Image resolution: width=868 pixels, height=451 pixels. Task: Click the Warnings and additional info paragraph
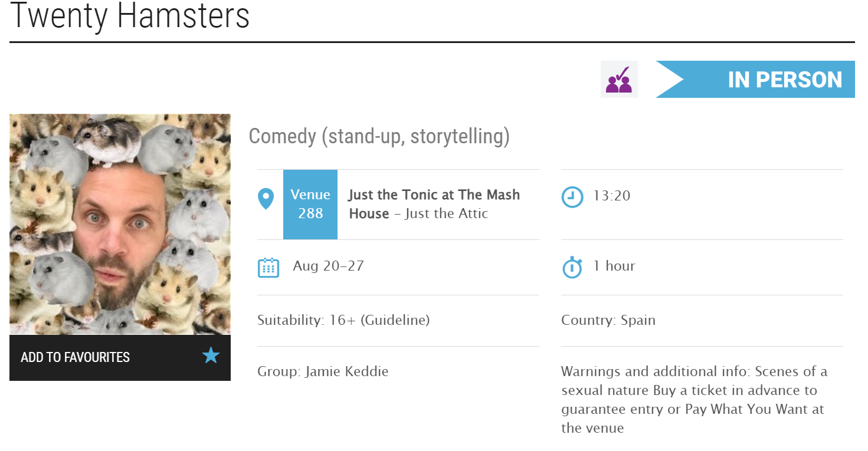[694, 400]
